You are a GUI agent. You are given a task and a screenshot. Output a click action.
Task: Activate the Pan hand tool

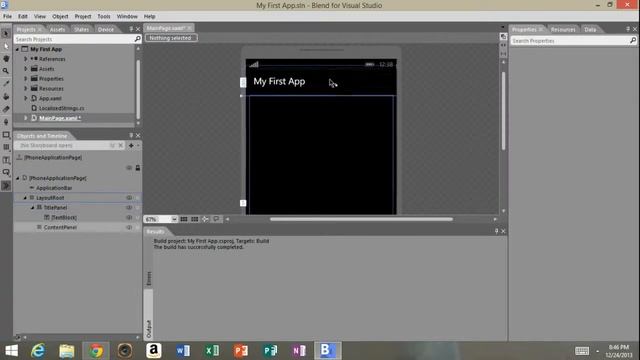click(x=6, y=58)
